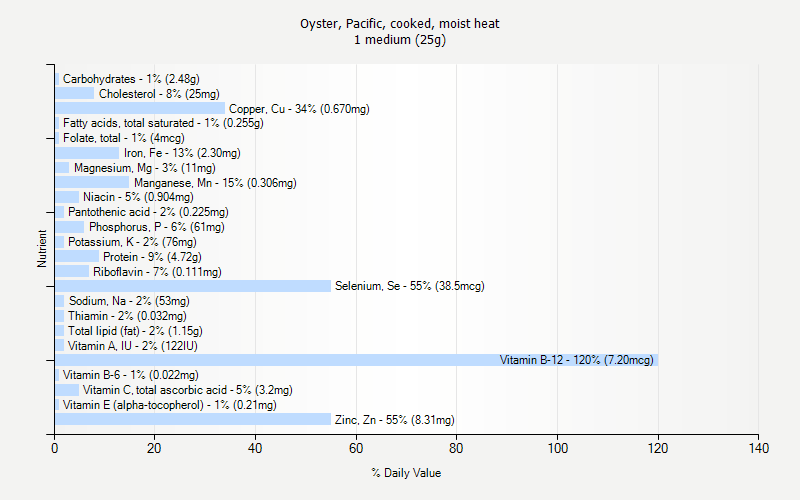
Task: Click the Riboflavin - 7% label
Action: 157,272
